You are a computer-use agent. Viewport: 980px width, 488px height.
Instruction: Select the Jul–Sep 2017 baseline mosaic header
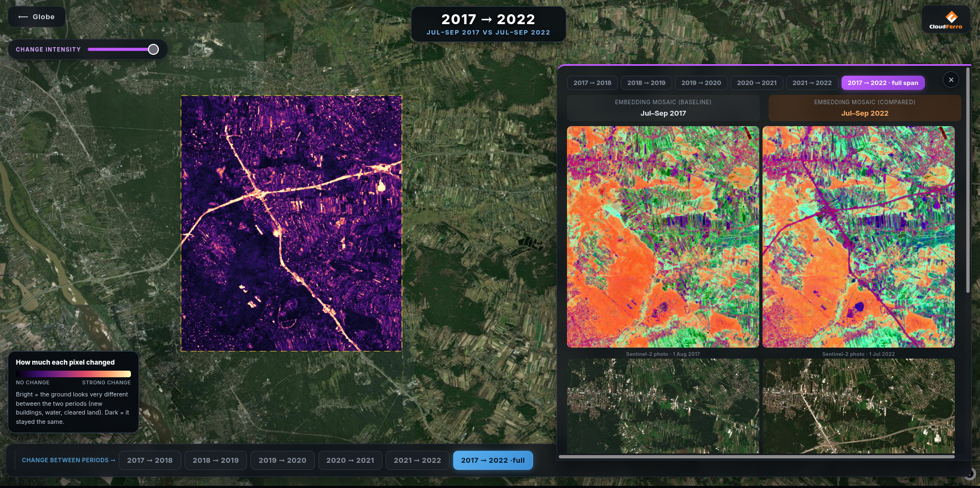pos(663,108)
